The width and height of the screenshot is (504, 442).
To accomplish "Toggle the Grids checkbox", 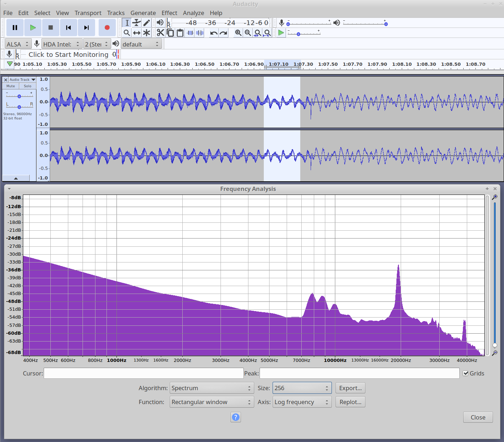I will [466, 373].
